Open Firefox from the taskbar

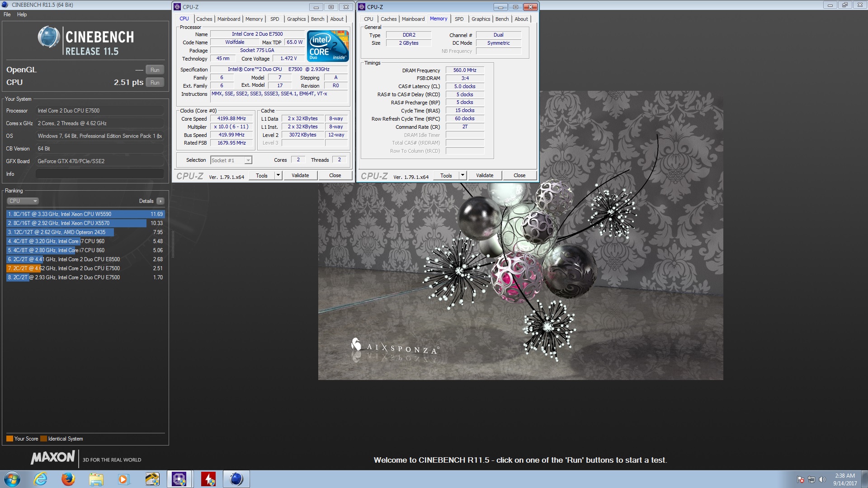68,479
